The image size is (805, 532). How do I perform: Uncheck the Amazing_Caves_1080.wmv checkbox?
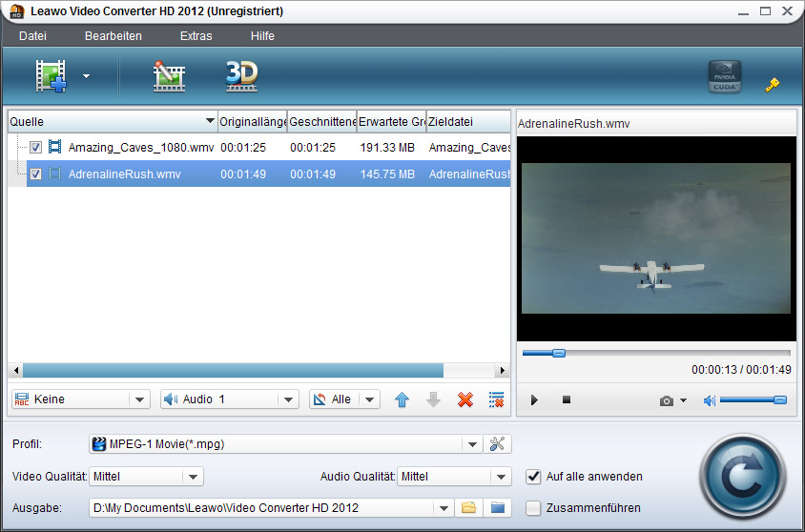click(35, 147)
